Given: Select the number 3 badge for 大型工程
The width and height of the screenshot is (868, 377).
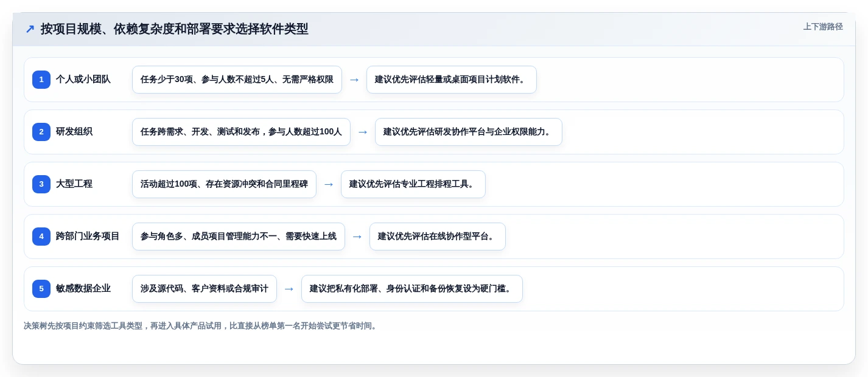Looking at the screenshot, I should [41, 184].
